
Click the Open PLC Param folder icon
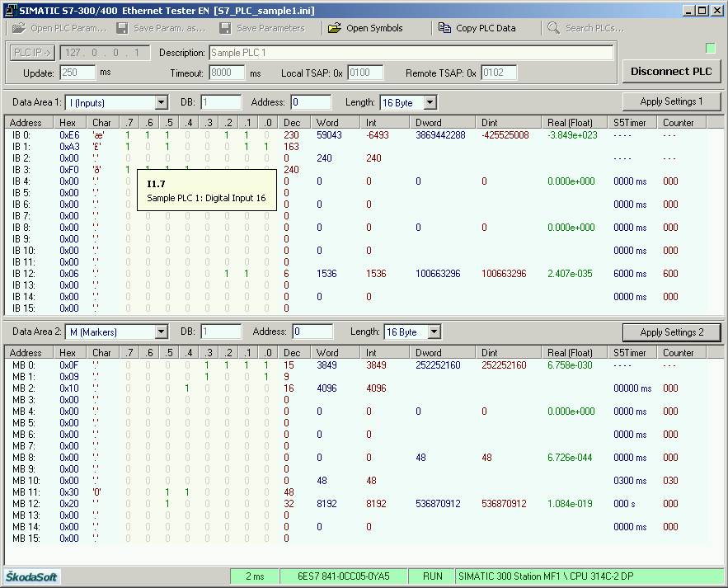[x=19, y=28]
